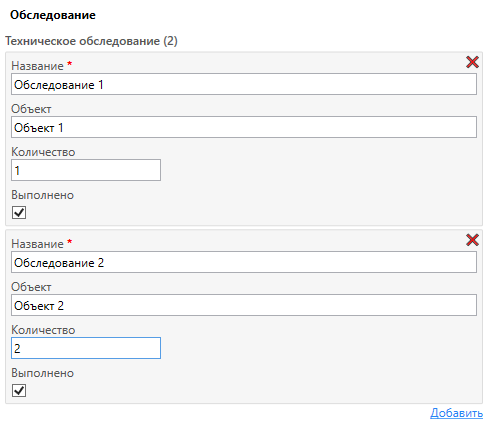Select the Объект field containing Объект 2

pos(244,305)
